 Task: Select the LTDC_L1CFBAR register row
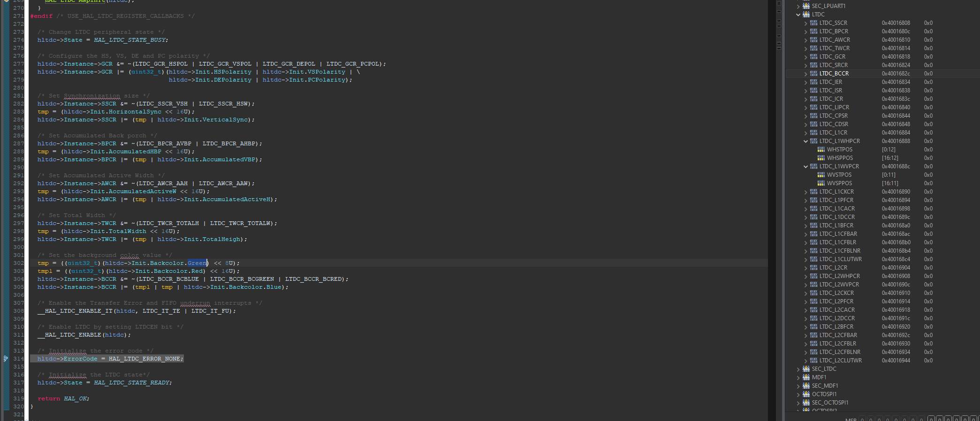pos(838,234)
